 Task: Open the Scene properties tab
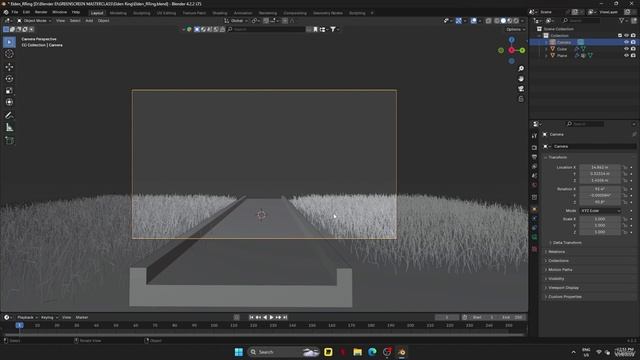(534, 176)
